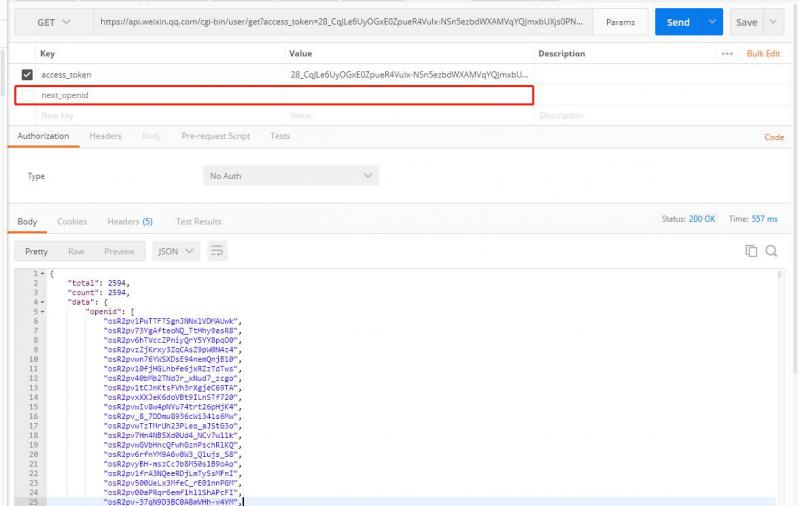This screenshot has height=506, width=800.
Task: Open the three-dots params options menu
Action: pos(727,53)
